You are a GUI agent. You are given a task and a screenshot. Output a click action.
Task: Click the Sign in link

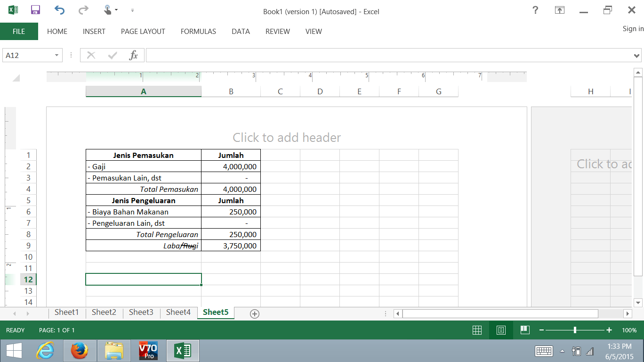[x=633, y=29]
